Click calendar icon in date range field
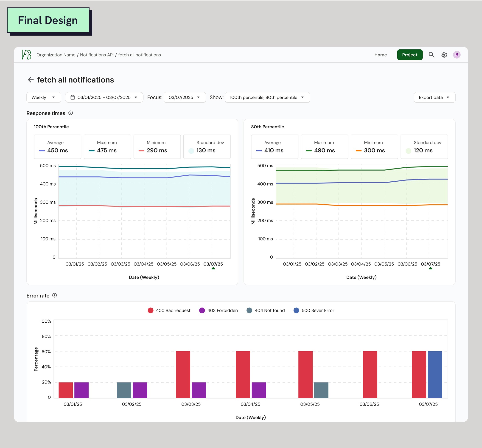 (x=73, y=97)
